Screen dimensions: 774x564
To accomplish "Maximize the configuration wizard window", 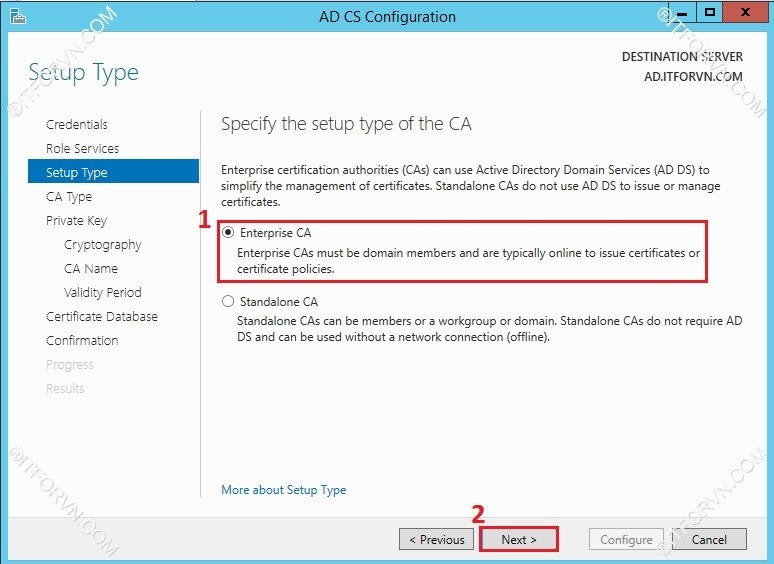I will (709, 14).
